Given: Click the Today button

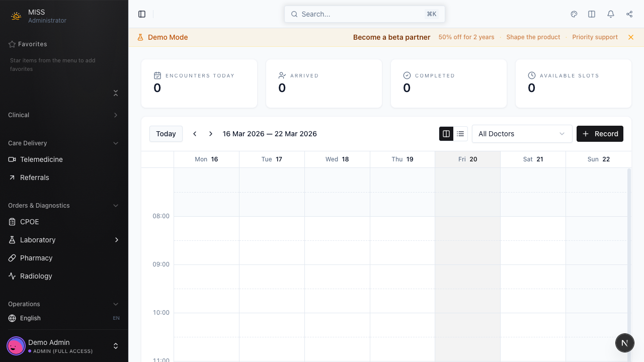Looking at the screenshot, I should click(166, 134).
